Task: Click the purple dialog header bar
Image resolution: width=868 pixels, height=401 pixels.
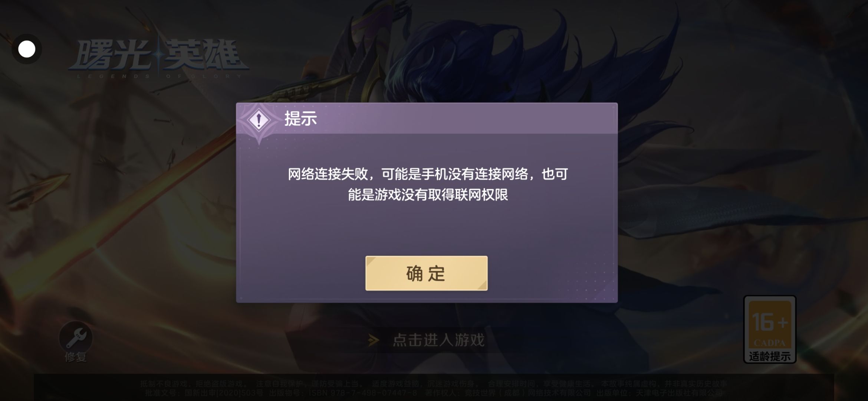Action: [427, 118]
